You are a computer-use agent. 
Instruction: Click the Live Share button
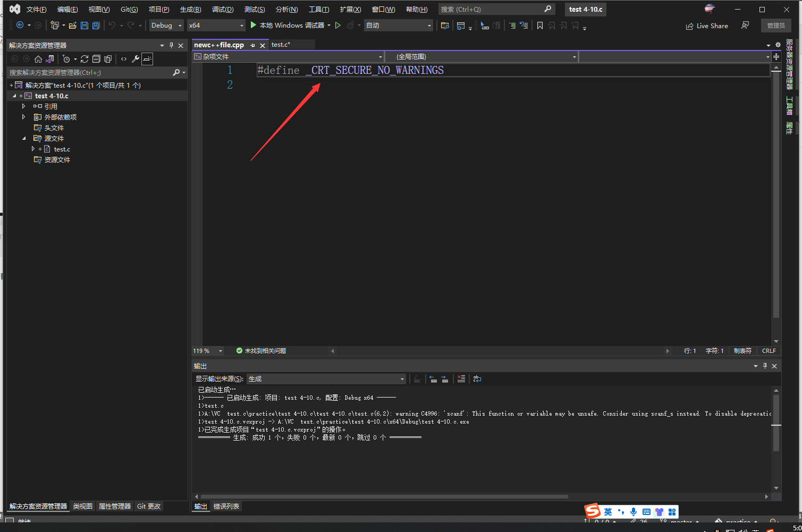(x=707, y=26)
